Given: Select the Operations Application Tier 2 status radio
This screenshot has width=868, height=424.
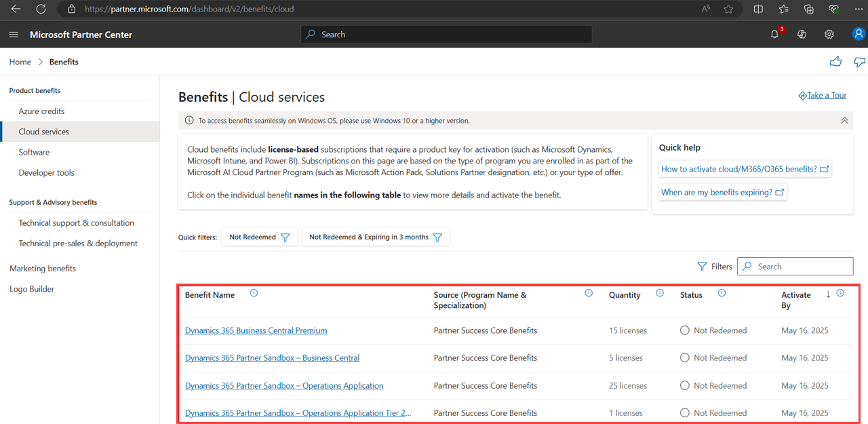Looking at the screenshot, I should (x=685, y=412).
